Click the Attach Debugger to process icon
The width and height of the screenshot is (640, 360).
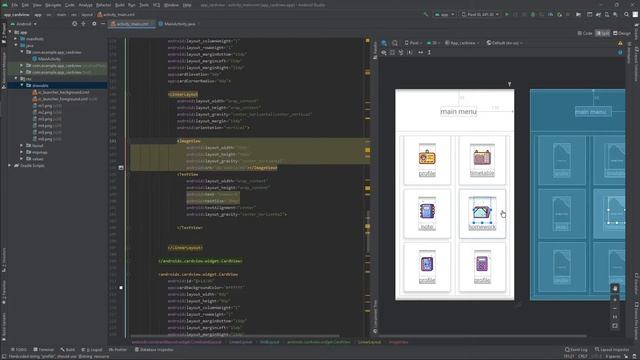(559, 14)
